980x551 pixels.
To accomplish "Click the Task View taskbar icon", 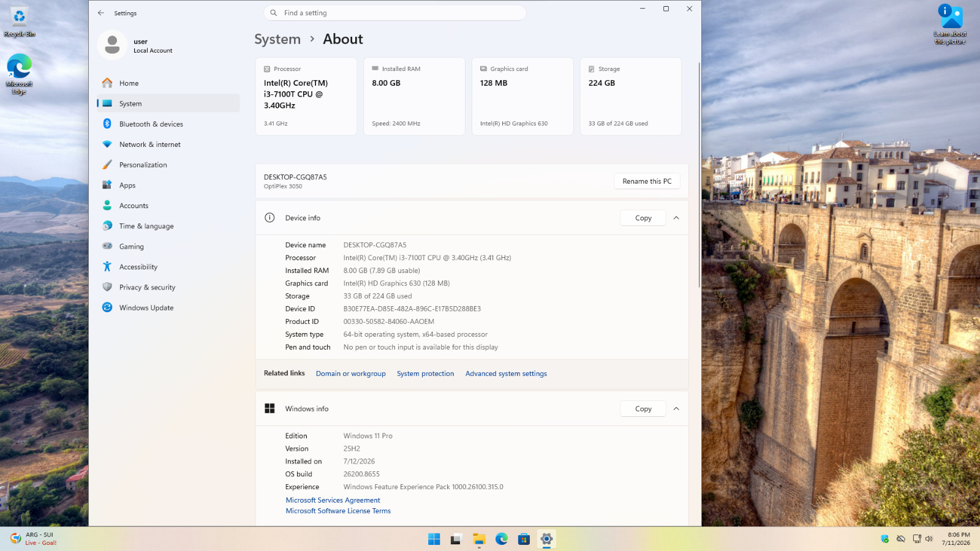I will point(456,539).
